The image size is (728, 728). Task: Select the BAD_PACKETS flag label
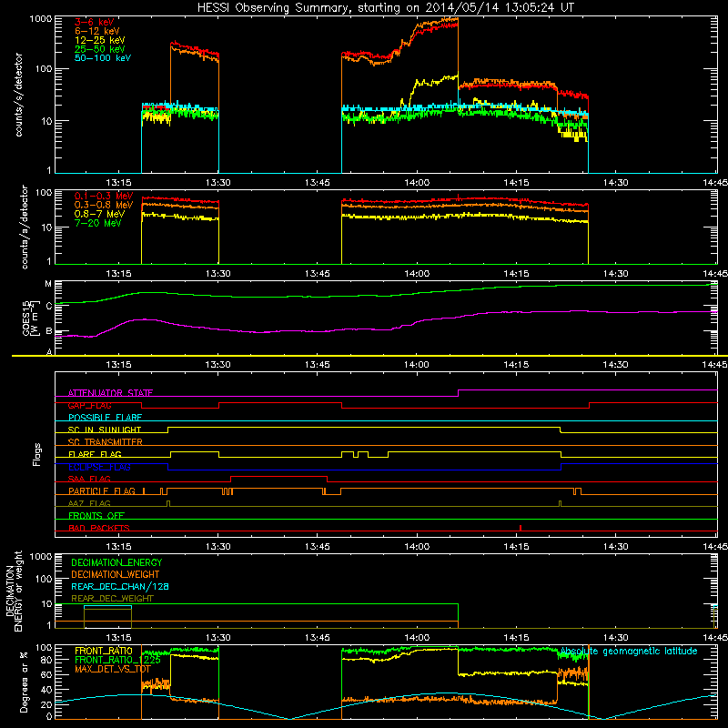pyautogui.click(x=99, y=528)
